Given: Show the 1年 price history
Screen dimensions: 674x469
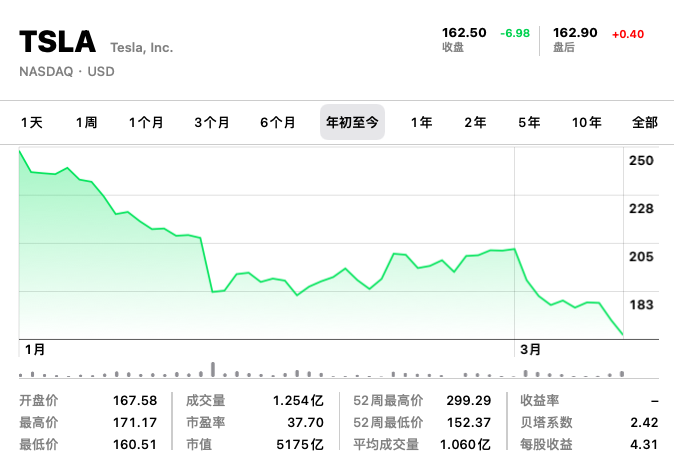Looking at the screenshot, I should coord(421,123).
